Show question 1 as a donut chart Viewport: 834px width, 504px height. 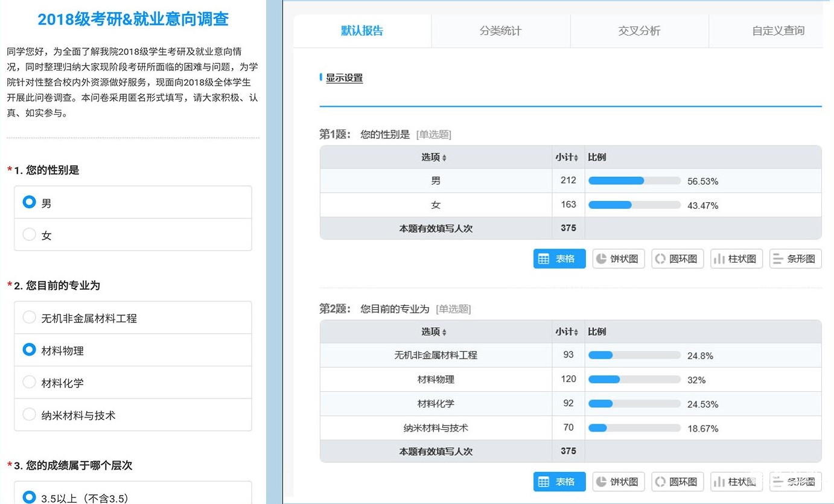(677, 259)
